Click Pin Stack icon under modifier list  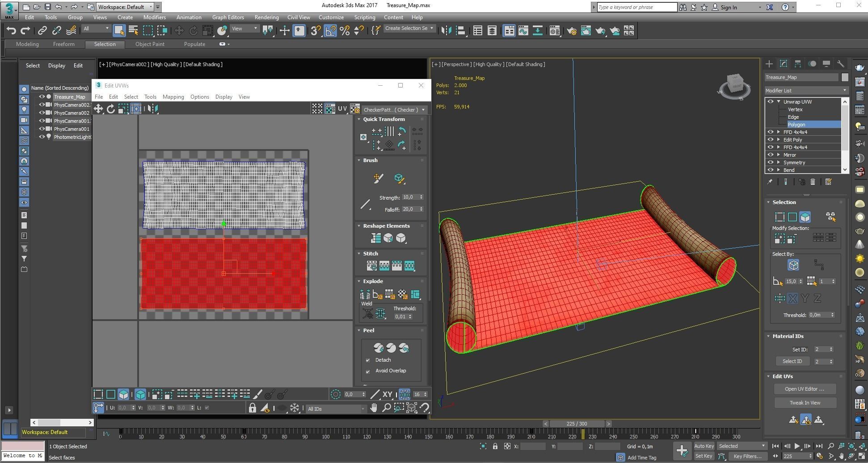pos(769,182)
